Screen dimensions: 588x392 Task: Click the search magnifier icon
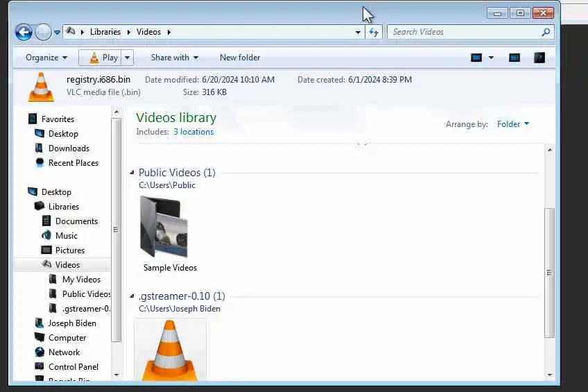[546, 32]
